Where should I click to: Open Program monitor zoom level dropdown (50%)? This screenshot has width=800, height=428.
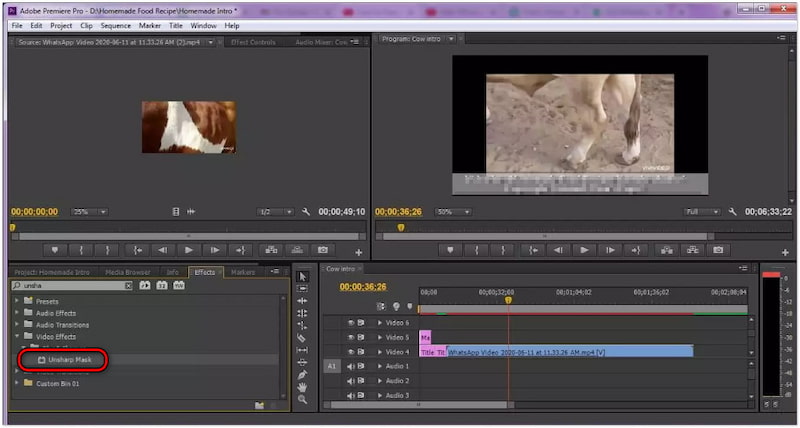(454, 212)
